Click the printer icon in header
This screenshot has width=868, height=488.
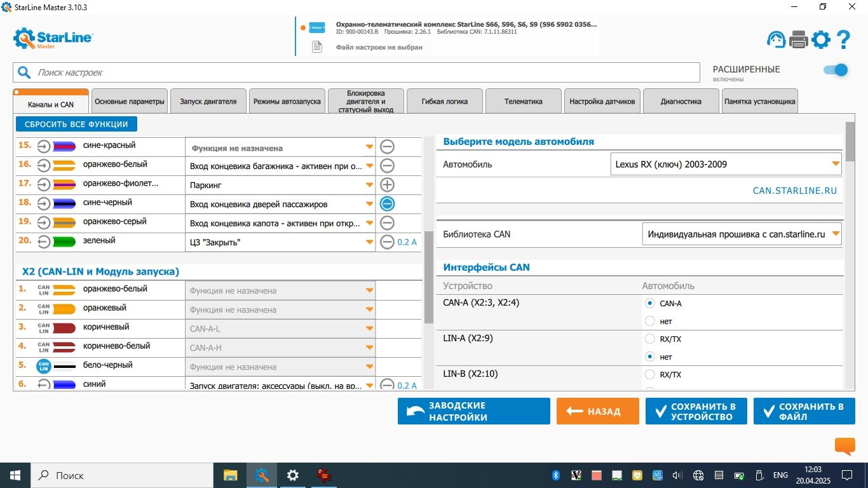799,39
